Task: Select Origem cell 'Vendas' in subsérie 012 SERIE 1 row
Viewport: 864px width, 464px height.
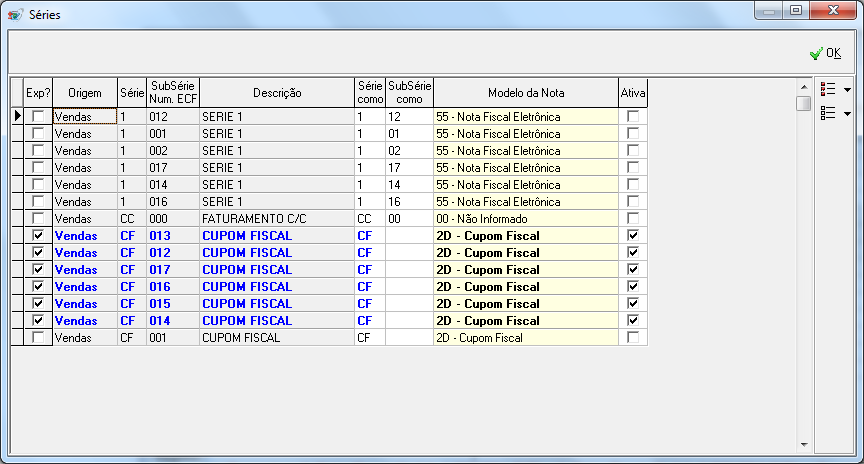Action: coord(85,116)
